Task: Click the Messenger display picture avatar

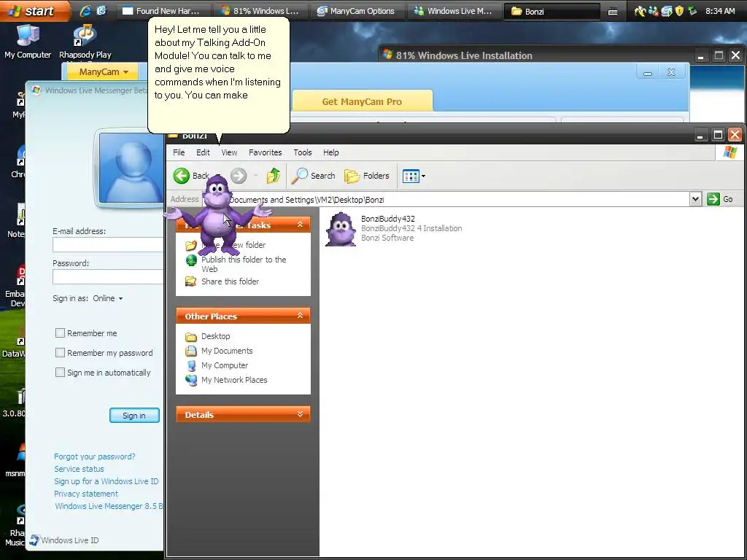Action: click(x=131, y=168)
